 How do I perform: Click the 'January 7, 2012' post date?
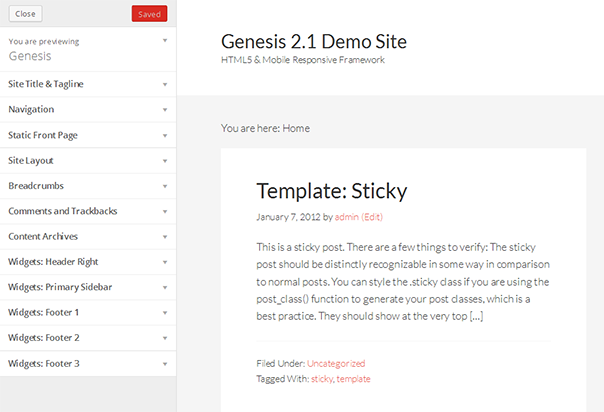click(x=289, y=217)
